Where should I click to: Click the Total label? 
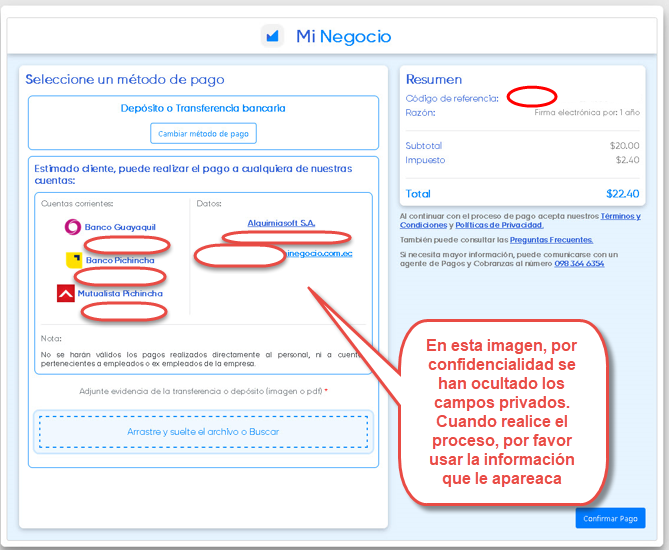click(418, 194)
